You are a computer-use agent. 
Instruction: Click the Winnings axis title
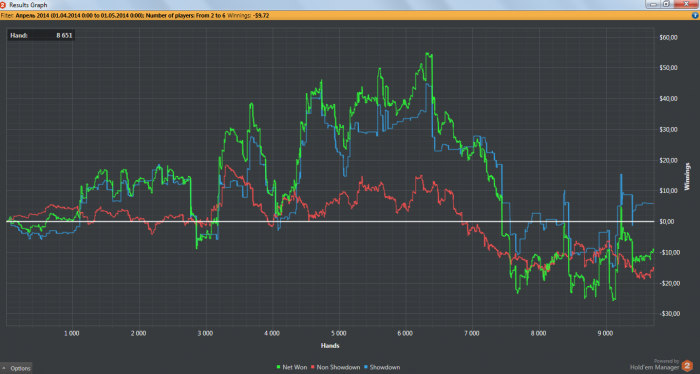[687, 176]
